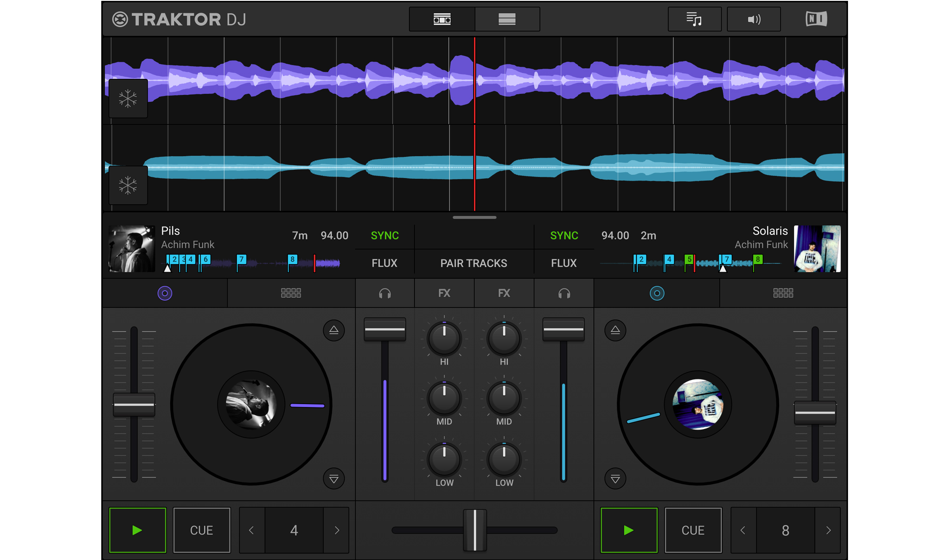
Task: Switch to the left deck hotcue pads tab
Action: pyautogui.click(x=291, y=293)
